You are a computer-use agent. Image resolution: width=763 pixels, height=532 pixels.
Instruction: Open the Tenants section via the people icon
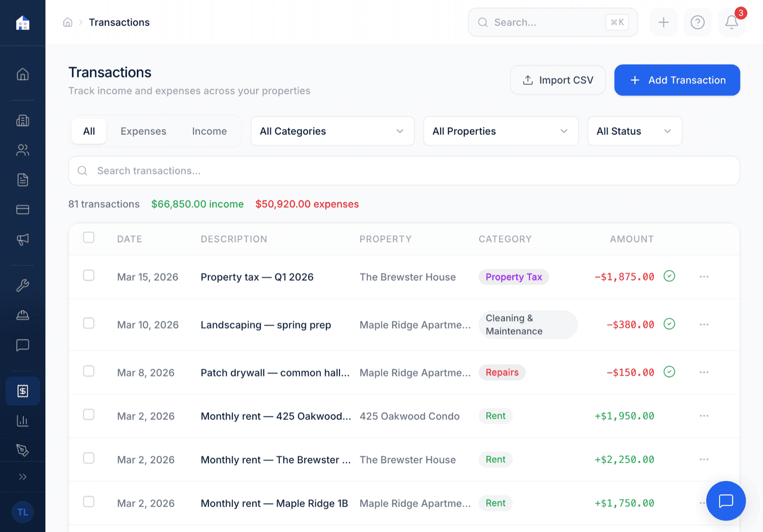(x=22, y=150)
